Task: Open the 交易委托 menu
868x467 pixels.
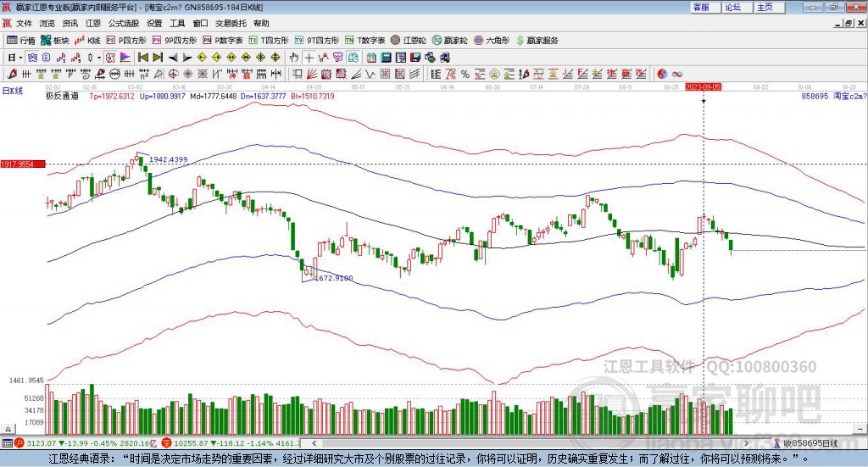Action: (x=231, y=23)
